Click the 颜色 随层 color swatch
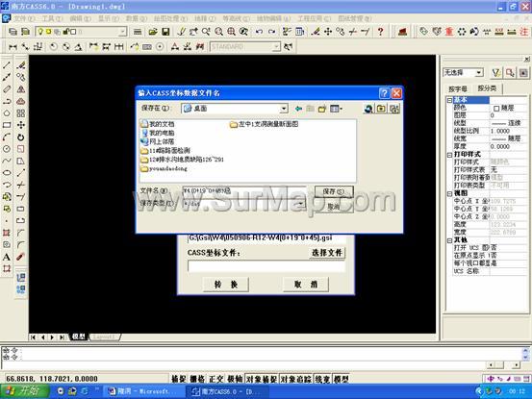The width and height of the screenshot is (532, 399). click(x=496, y=109)
